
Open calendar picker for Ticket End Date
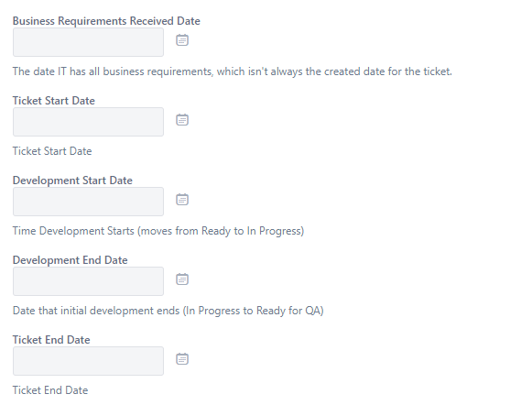coord(182,359)
